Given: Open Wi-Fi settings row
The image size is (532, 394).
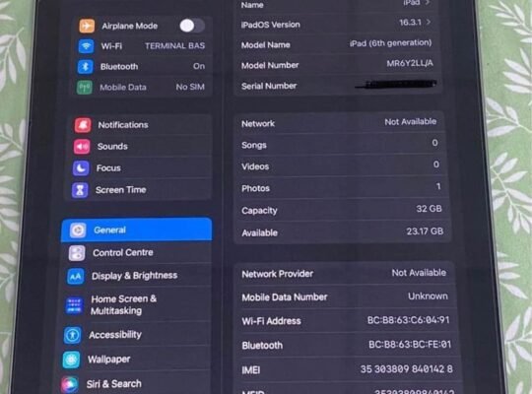Looking at the screenshot, I should pos(143,46).
